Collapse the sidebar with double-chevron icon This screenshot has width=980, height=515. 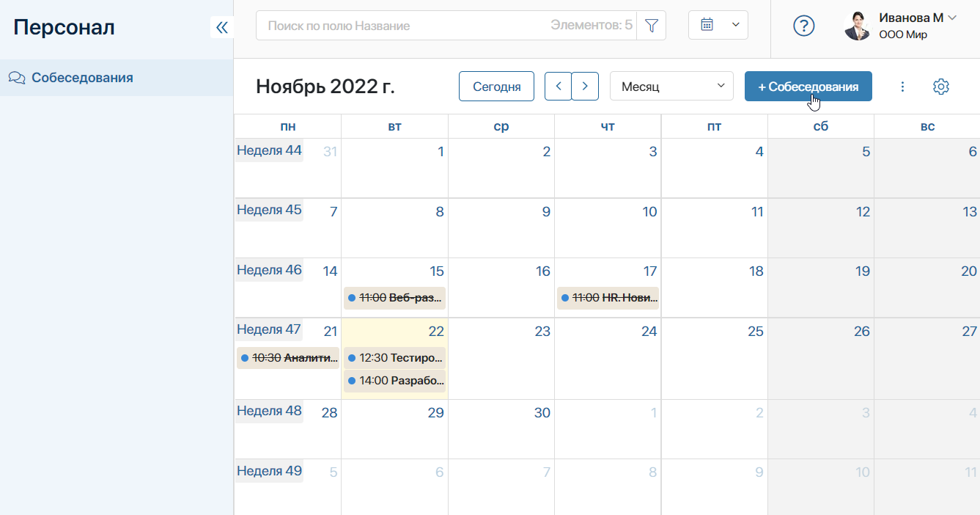click(221, 28)
